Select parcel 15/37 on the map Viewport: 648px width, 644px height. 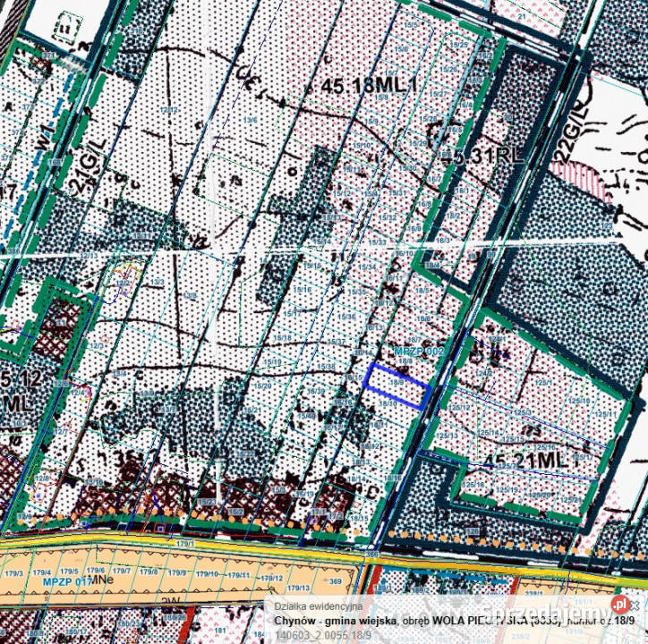[336, 342]
